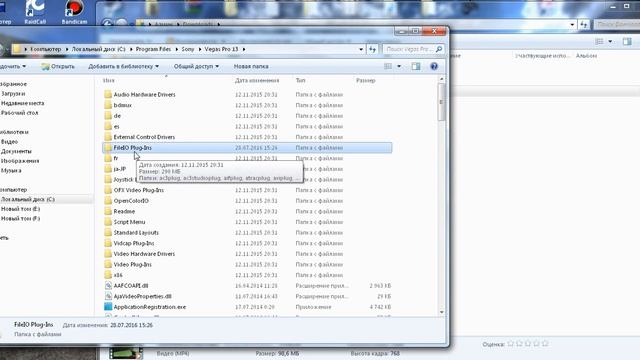Select the AAFCOAPI.dll file icon
This screenshot has height=360, width=640.
click(108, 286)
